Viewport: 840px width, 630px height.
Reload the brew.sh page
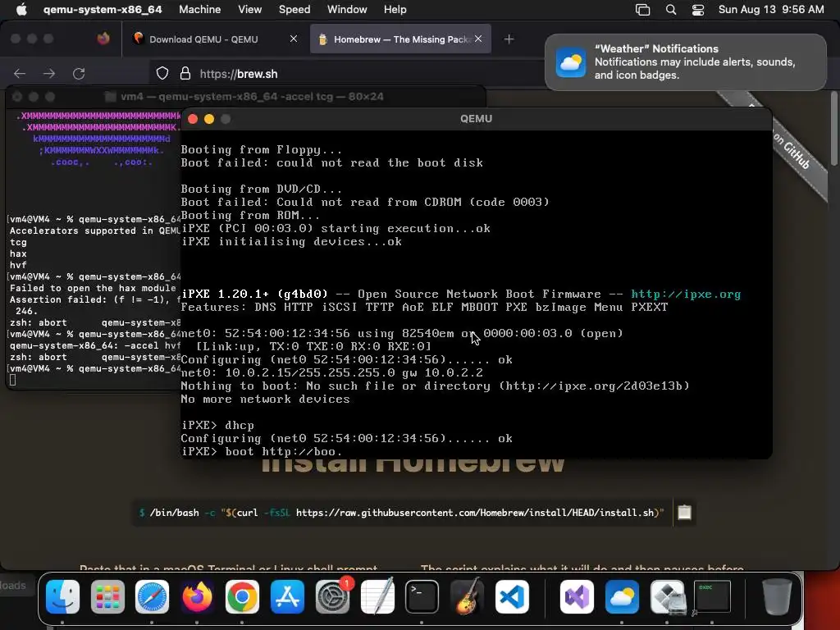(x=79, y=73)
